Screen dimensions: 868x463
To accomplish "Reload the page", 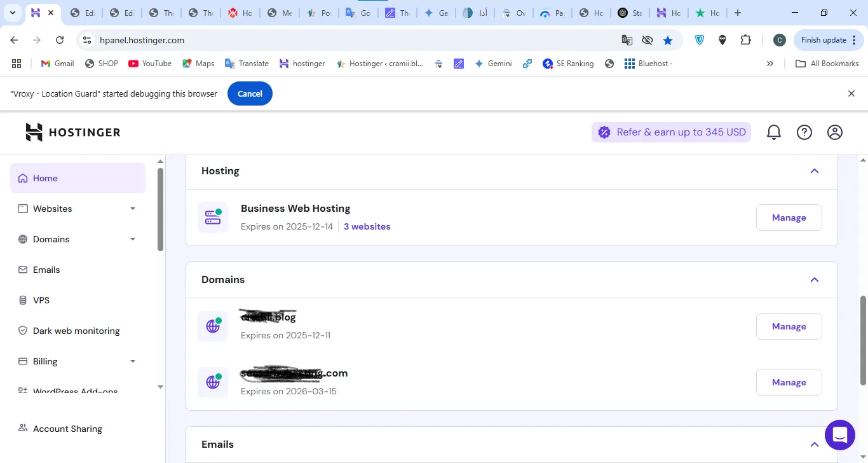I will coord(60,40).
